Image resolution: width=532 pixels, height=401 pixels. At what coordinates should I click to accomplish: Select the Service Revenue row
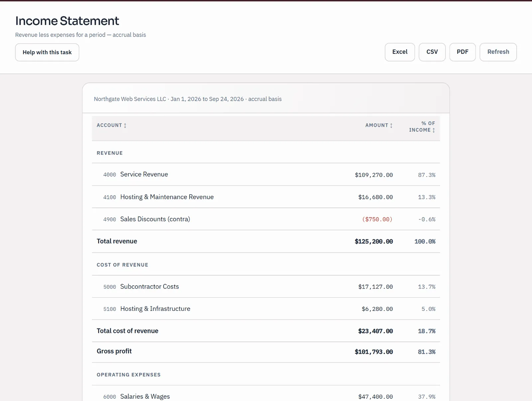(266, 175)
